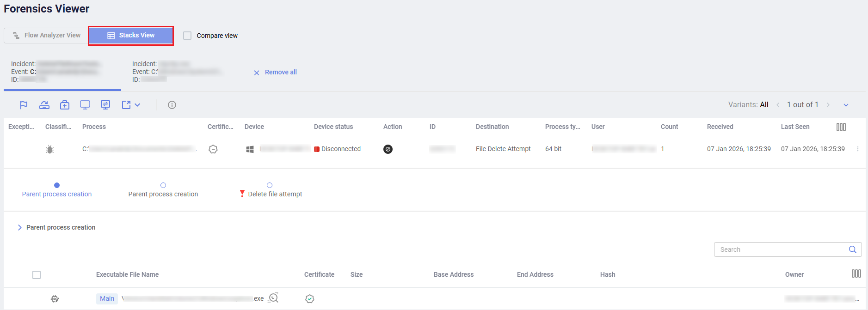Tick the executable table select-all checkbox
The height and width of the screenshot is (310, 868).
click(37, 275)
